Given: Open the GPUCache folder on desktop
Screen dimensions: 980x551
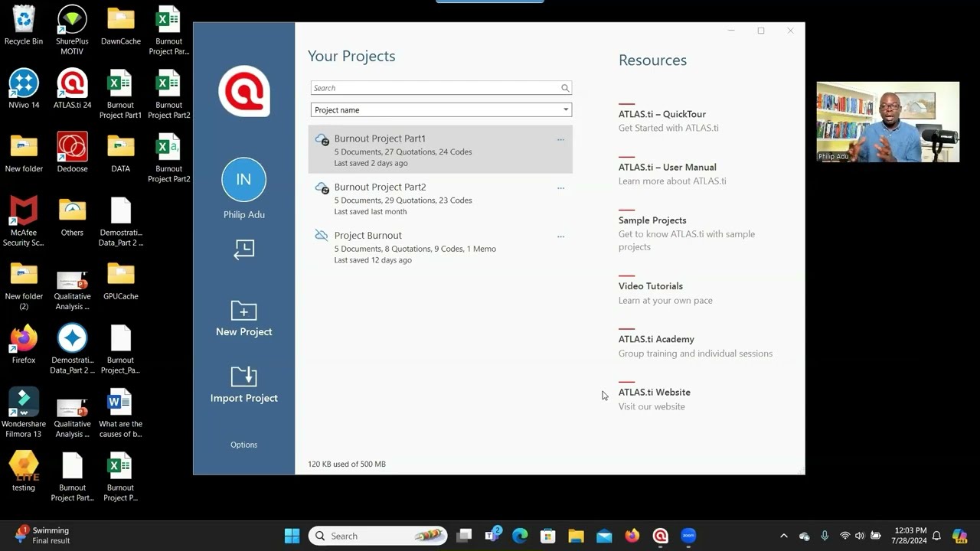Looking at the screenshot, I should pyautogui.click(x=120, y=281).
